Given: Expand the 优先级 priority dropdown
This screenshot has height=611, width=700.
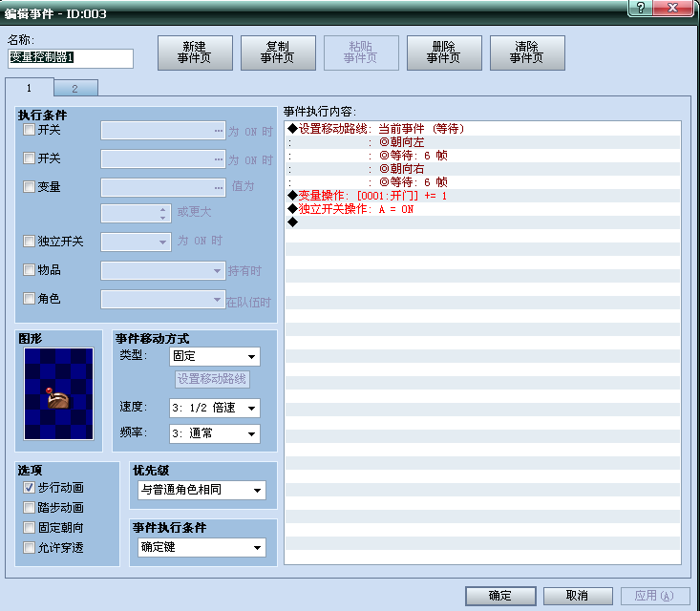Looking at the screenshot, I should [202, 491].
